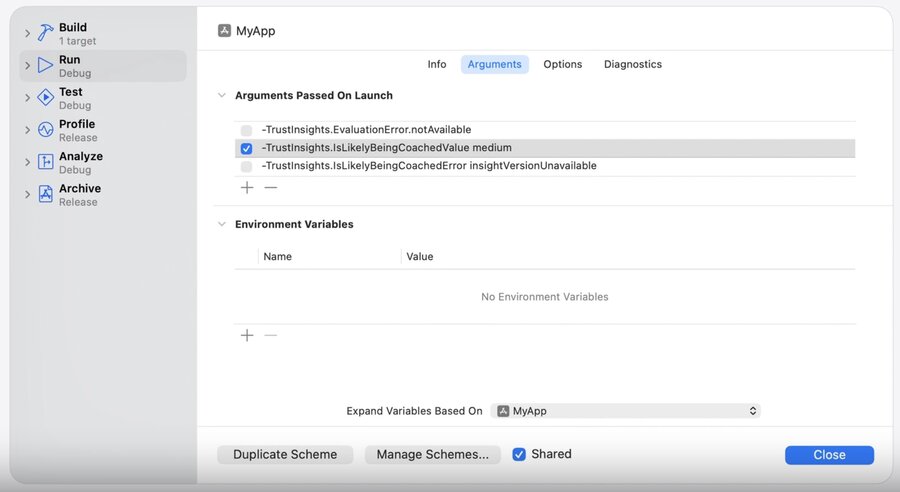Click the minus under Environment Variables
The width and height of the screenshot is (900, 492).
pos(271,335)
